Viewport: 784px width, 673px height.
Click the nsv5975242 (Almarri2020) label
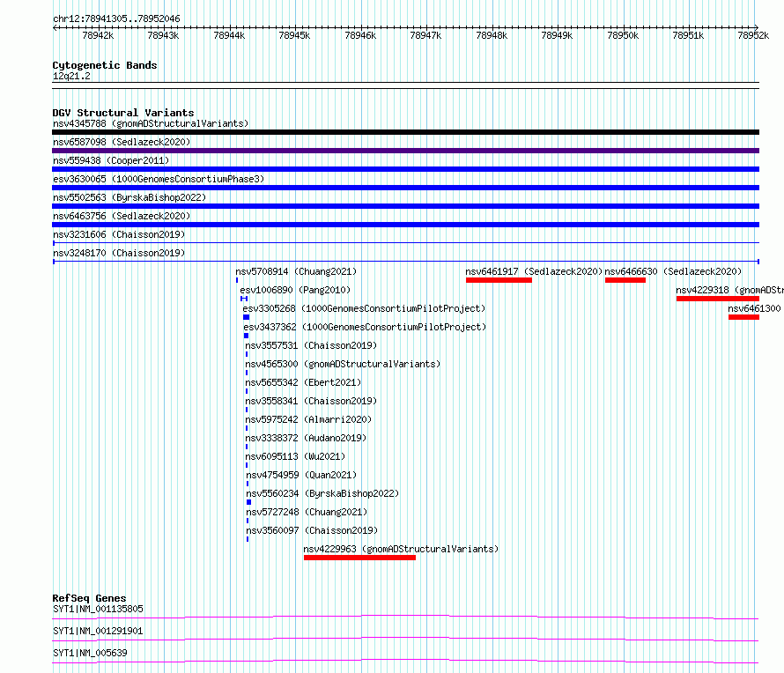[x=308, y=419]
